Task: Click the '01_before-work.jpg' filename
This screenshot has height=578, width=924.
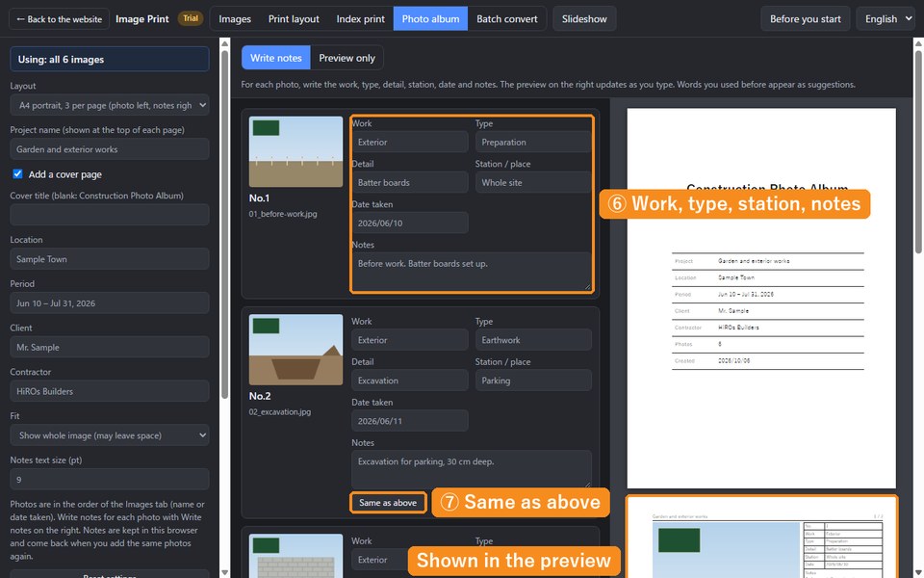Action: [x=283, y=214]
